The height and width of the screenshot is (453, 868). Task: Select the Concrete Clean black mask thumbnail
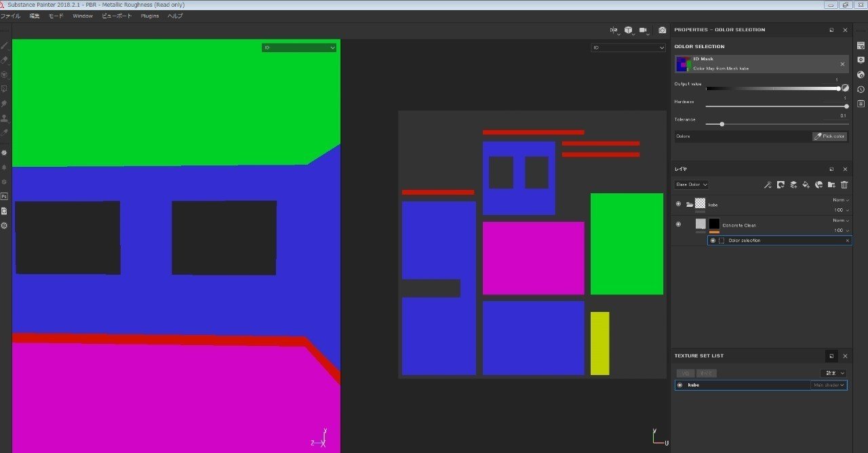point(714,224)
